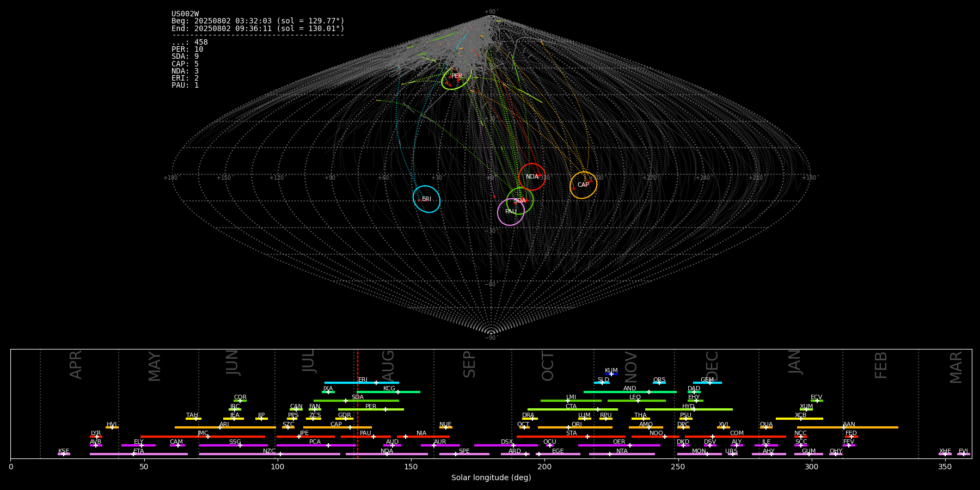Image resolution: width=980 pixels, height=490 pixels.
Task: Click the station name US002W
Action: coord(185,14)
